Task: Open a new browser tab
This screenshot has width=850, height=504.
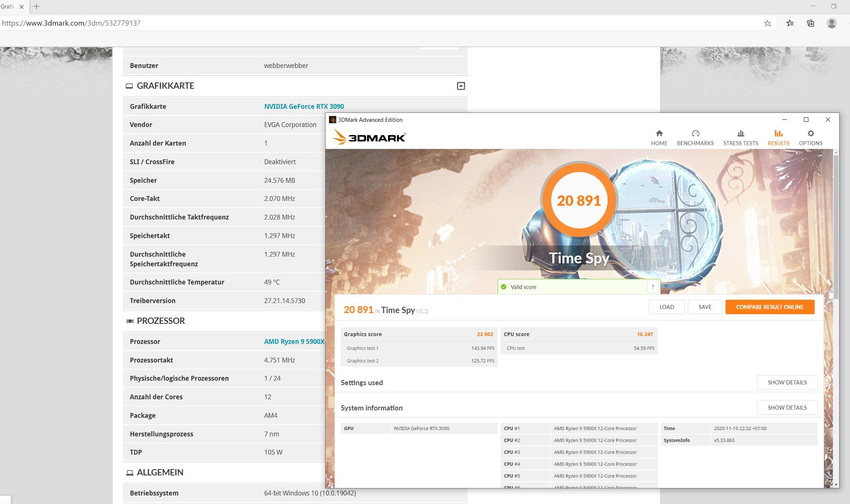Action: point(36,7)
